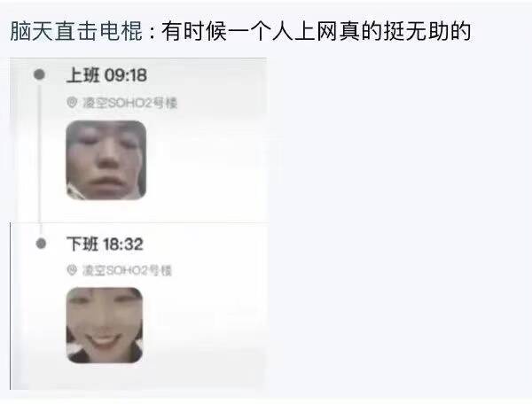
Task: Click the horizontal divider above the 下班 entry
Action: [x=139, y=222]
